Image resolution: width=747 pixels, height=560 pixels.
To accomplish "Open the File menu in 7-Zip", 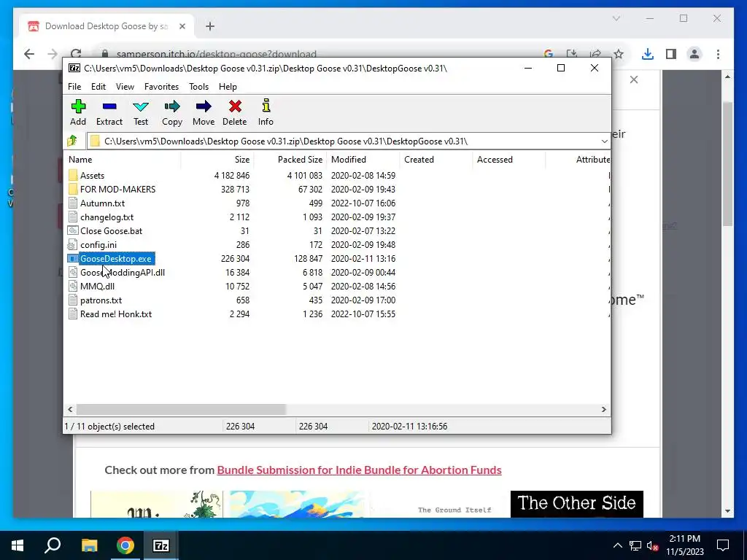I will pos(74,87).
